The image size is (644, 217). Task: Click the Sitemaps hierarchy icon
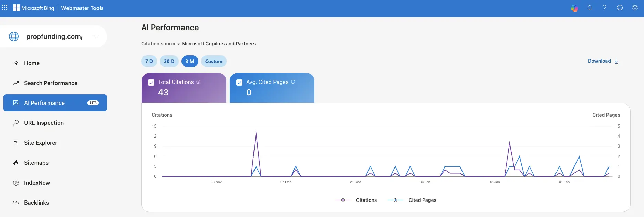tap(16, 163)
